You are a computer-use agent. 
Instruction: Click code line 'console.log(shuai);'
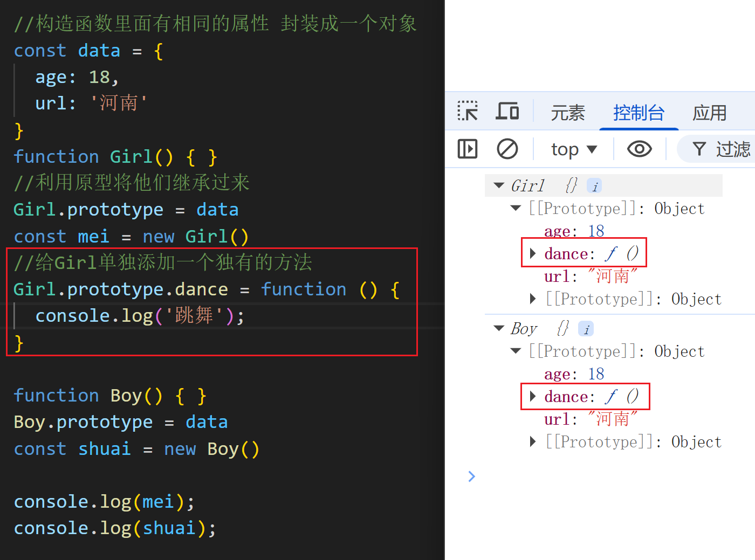(115, 528)
